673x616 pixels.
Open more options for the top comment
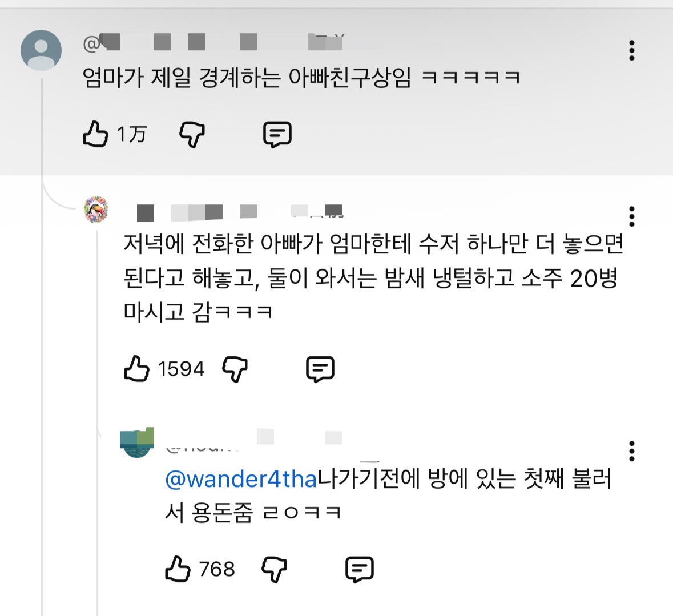tap(631, 51)
